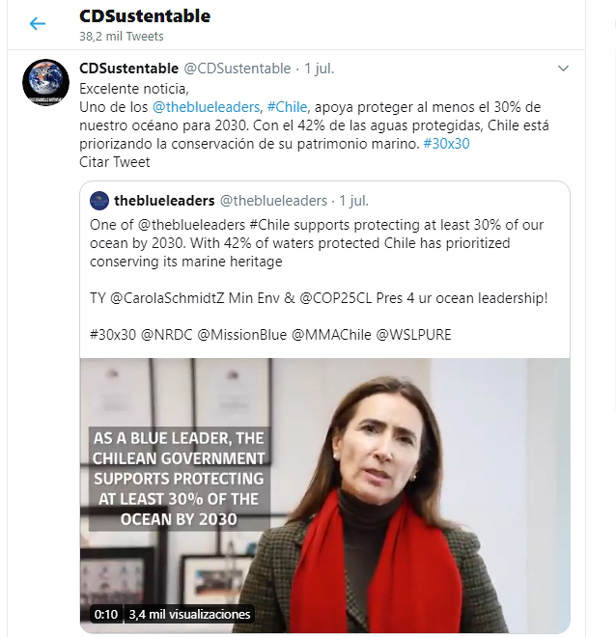Open theblueleaders round avatar in quoted tweet
This screenshot has width=616, height=637.
coord(99,201)
